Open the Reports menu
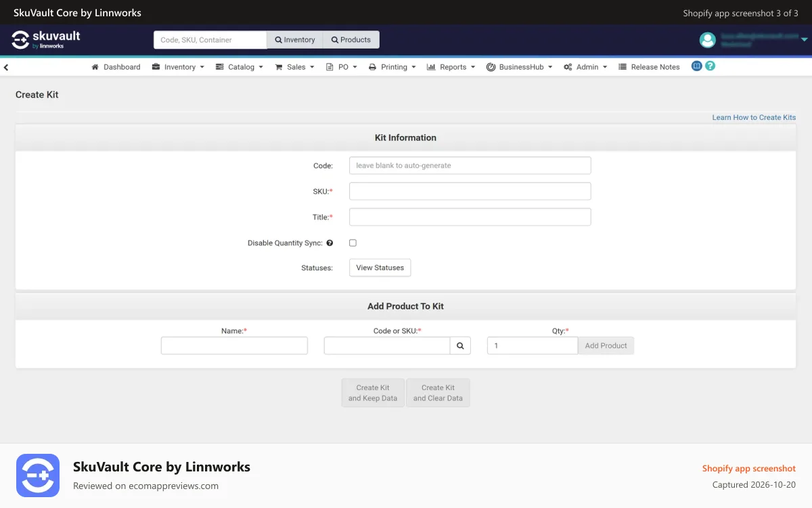The image size is (812, 508). point(451,67)
